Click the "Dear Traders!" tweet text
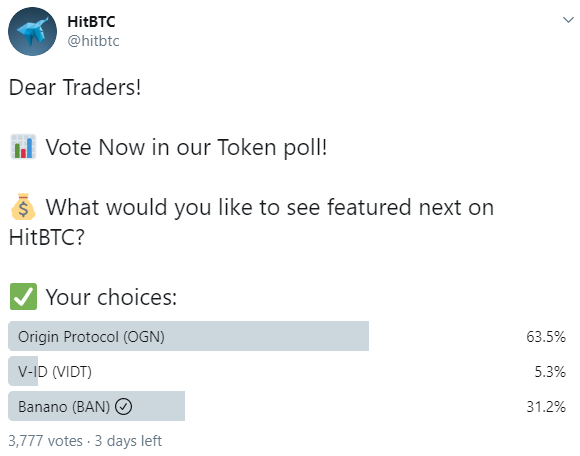This screenshot has width=580, height=456. tap(75, 87)
